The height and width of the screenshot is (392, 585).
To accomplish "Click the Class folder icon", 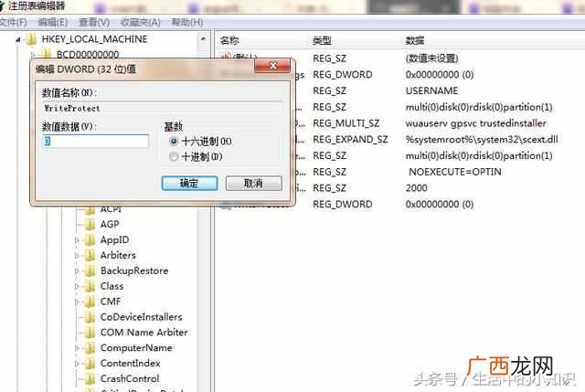I will tap(90, 286).
